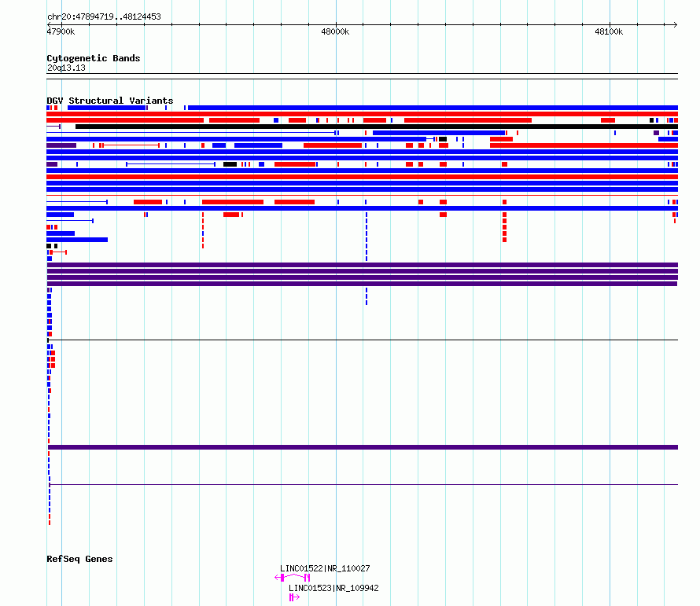Open the LINC01522|NR_110027 gene label
700x606 pixels.
[x=325, y=568]
